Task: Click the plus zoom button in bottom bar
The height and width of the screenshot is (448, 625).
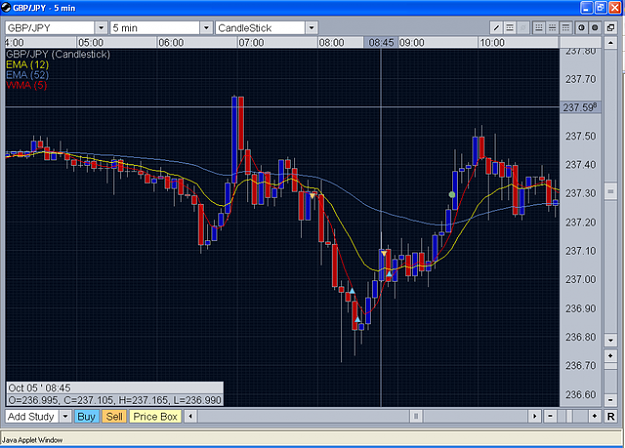Action: point(594,417)
